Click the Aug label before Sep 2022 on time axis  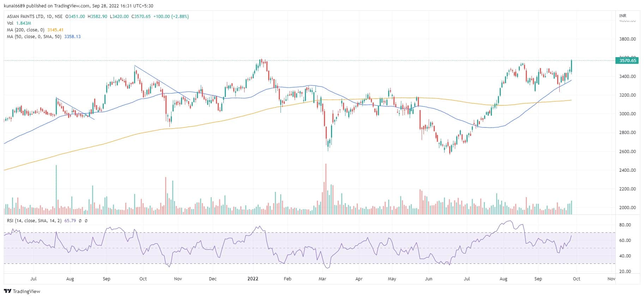tap(504, 279)
